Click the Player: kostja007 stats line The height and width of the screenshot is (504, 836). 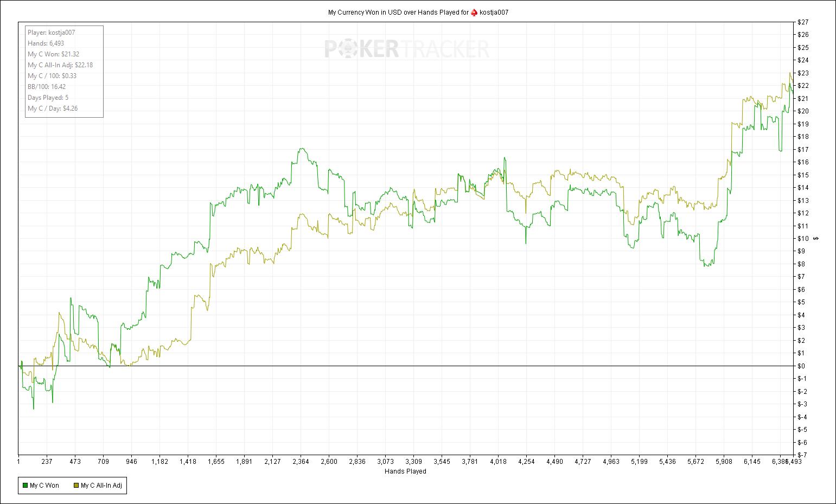pyautogui.click(x=52, y=33)
